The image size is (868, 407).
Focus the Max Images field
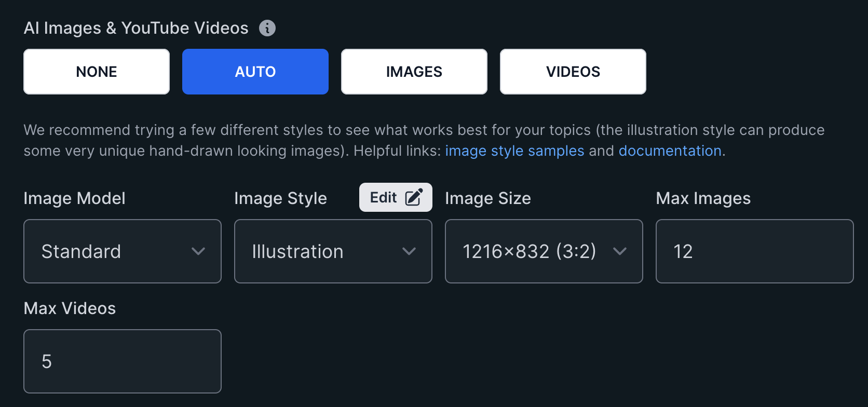pos(755,252)
